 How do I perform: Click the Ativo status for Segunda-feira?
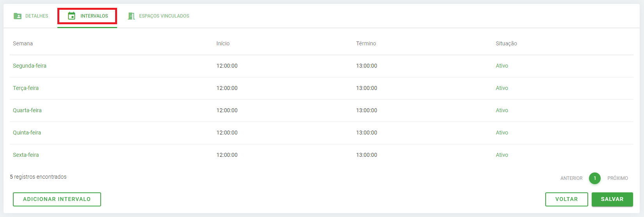coord(502,66)
